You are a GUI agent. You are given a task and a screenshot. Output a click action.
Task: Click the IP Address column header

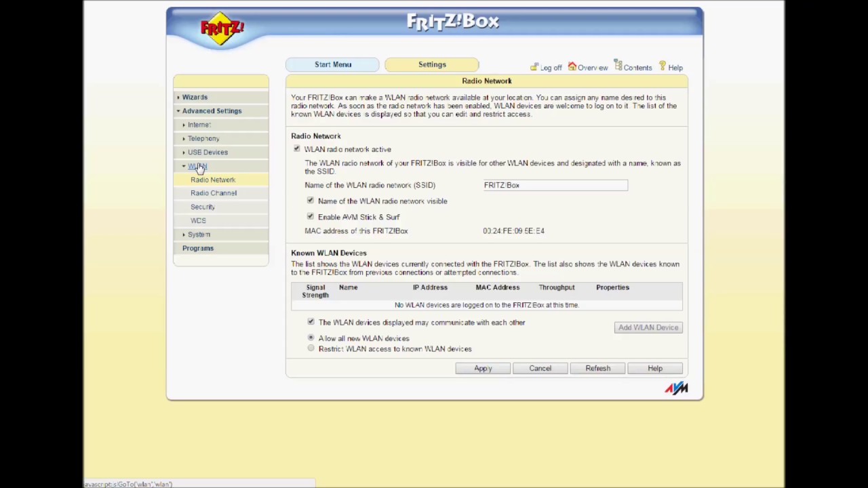pos(430,287)
